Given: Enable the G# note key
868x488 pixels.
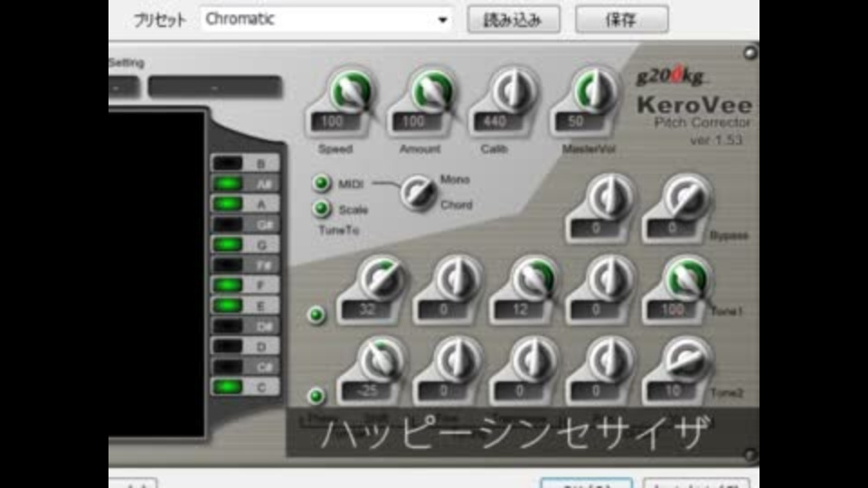Looking at the screenshot, I should point(245,225).
